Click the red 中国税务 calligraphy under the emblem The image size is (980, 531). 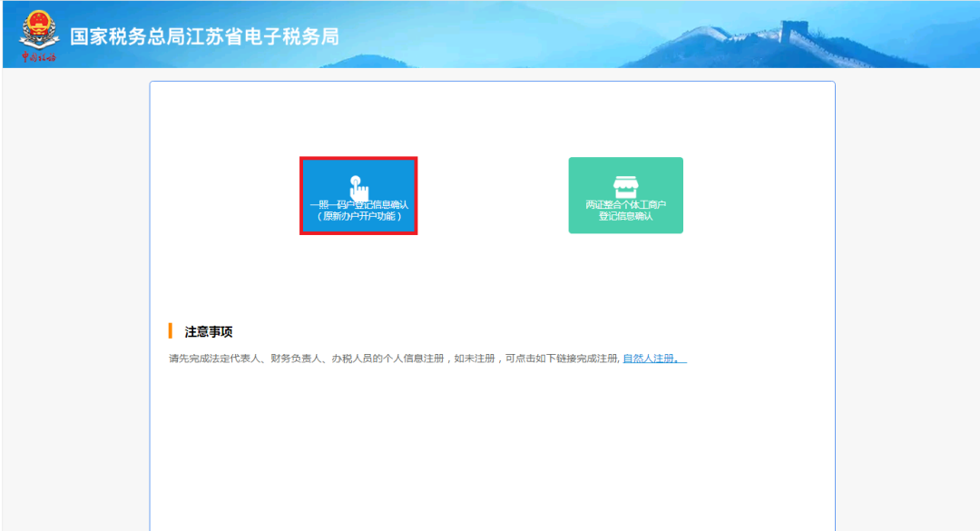point(39,57)
